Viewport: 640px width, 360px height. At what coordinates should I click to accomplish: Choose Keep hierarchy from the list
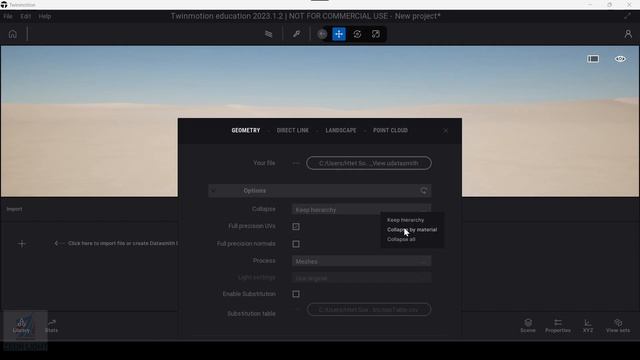click(405, 220)
